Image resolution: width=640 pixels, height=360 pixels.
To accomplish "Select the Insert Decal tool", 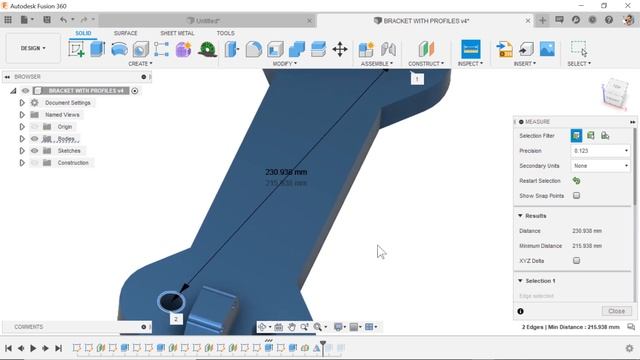I will coord(526,49).
